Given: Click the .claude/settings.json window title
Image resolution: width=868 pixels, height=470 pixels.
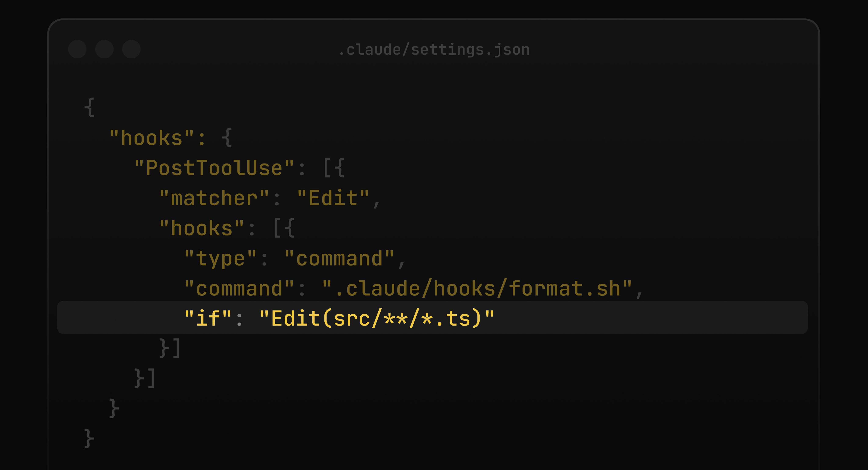Looking at the screenshot, I should pyautogui.click(x=434, y=50).
